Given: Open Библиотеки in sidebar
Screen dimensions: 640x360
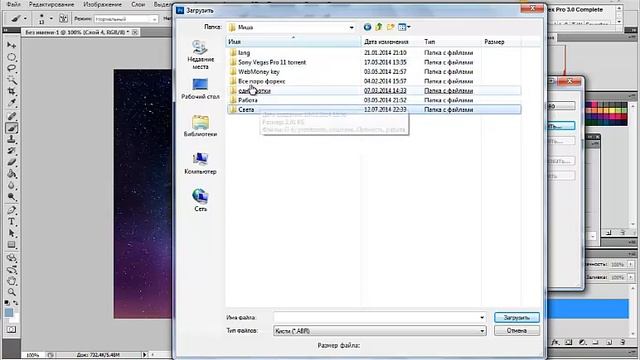Looking at the screenshot, I should pos(200,126).
